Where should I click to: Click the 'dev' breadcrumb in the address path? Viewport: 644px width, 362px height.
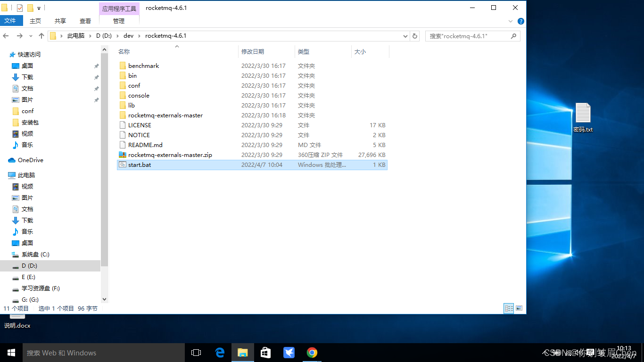coord(129,36)
